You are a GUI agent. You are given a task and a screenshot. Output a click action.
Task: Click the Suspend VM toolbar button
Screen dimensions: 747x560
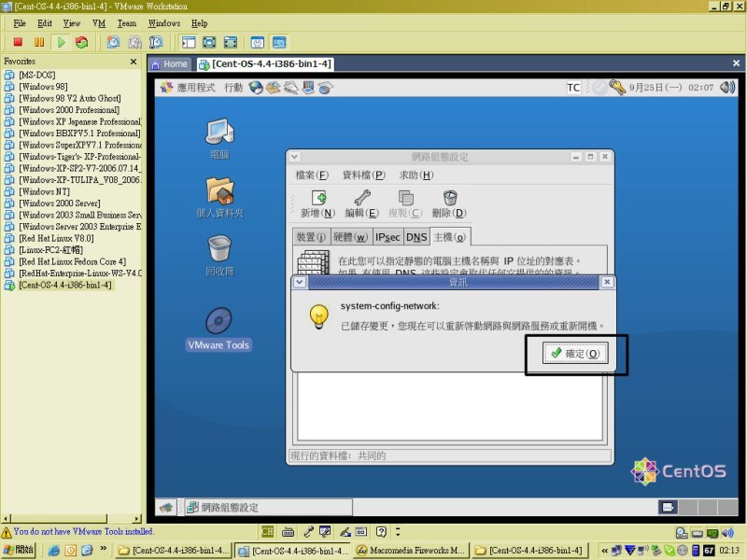coord(39,42)
